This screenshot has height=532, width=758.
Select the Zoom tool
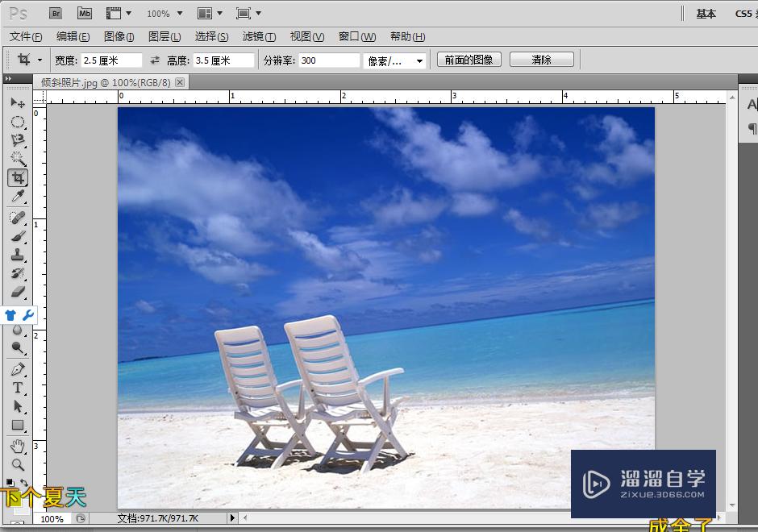tap(17, 465)
